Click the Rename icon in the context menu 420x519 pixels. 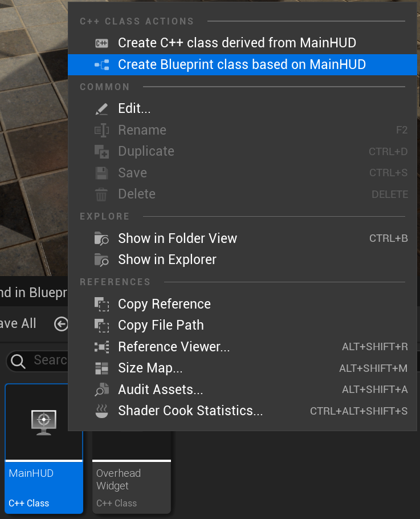pyautogui.click(x=101, y=131)
